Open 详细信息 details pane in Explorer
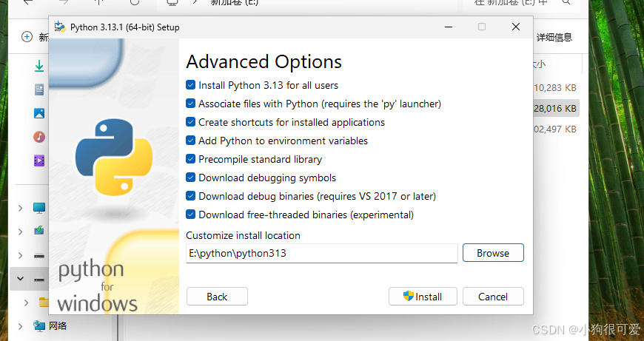644x341 pixels. point(554,38)
